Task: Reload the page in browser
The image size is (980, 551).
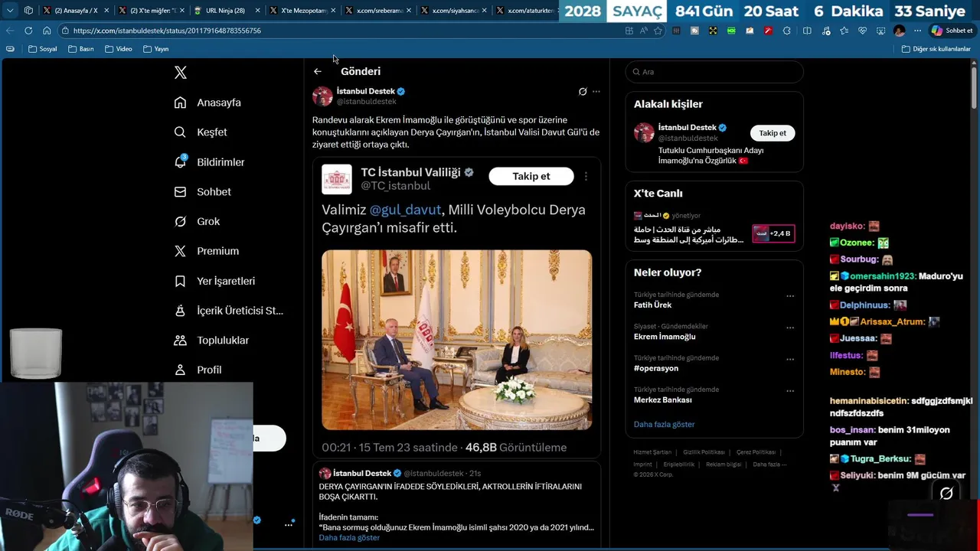Action: 28,31
